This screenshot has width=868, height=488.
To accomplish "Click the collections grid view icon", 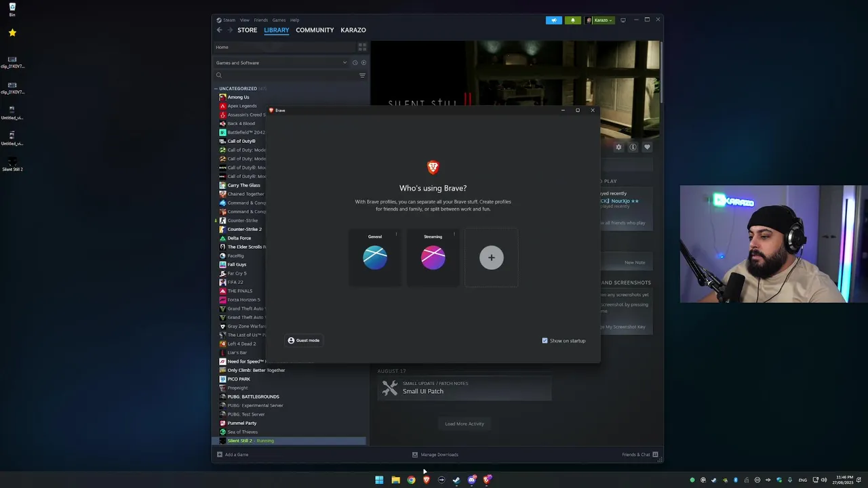I will 362,47.
